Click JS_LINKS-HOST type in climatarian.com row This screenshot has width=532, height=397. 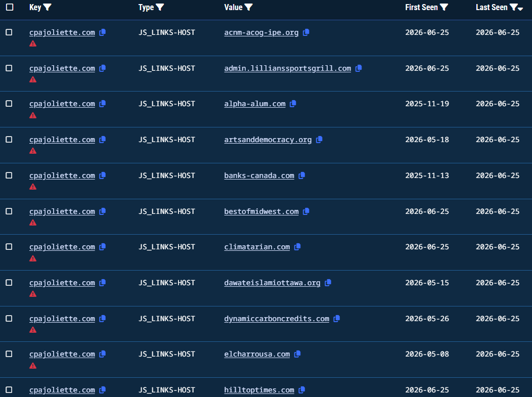pyautogui.click(x=166, y=247)
